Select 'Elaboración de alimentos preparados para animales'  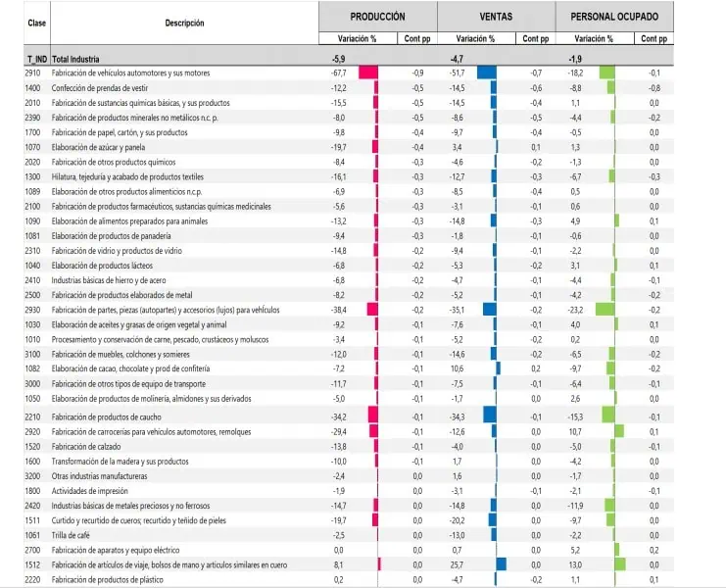click(x=129, y=221)
